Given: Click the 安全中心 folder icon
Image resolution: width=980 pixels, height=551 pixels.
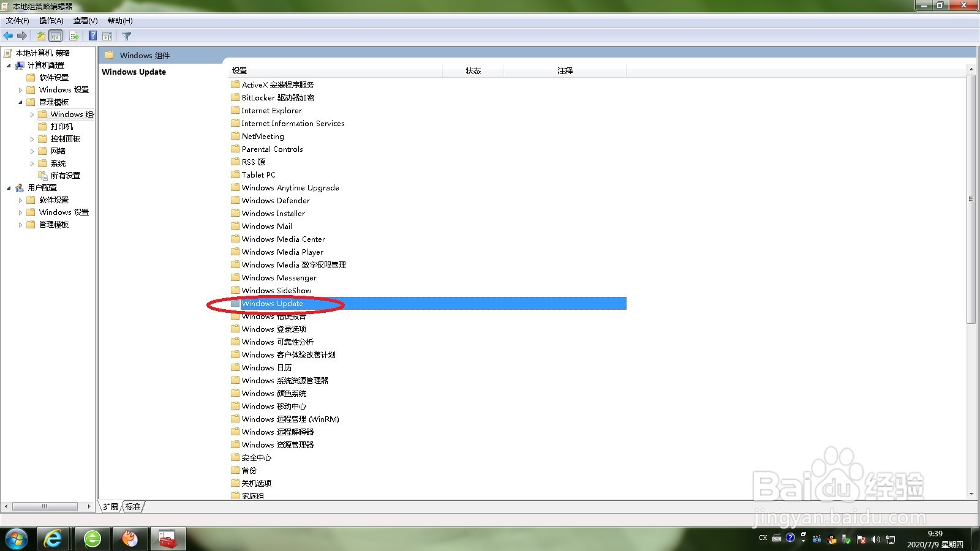Looking at the screenshot, I should point(235,457).
